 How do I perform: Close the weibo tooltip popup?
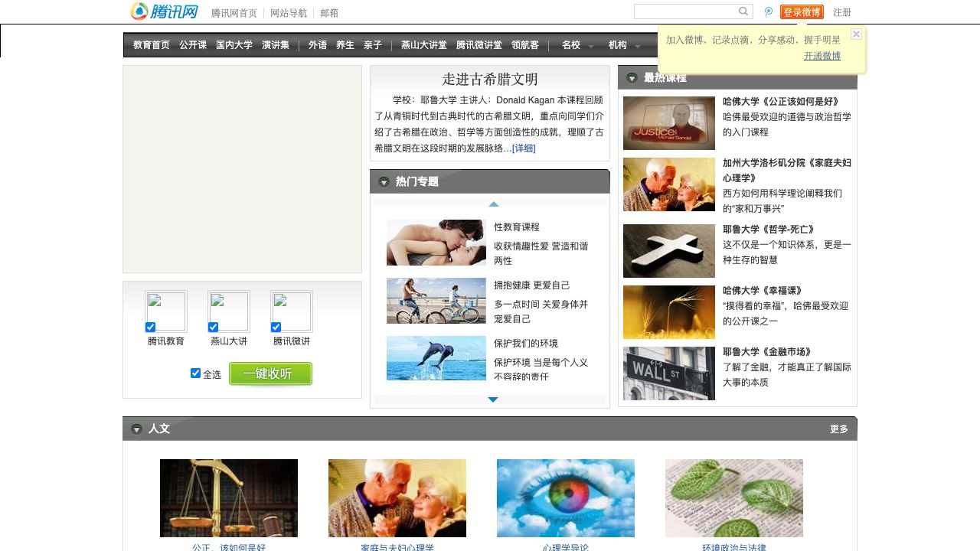(x=856, y=34)
